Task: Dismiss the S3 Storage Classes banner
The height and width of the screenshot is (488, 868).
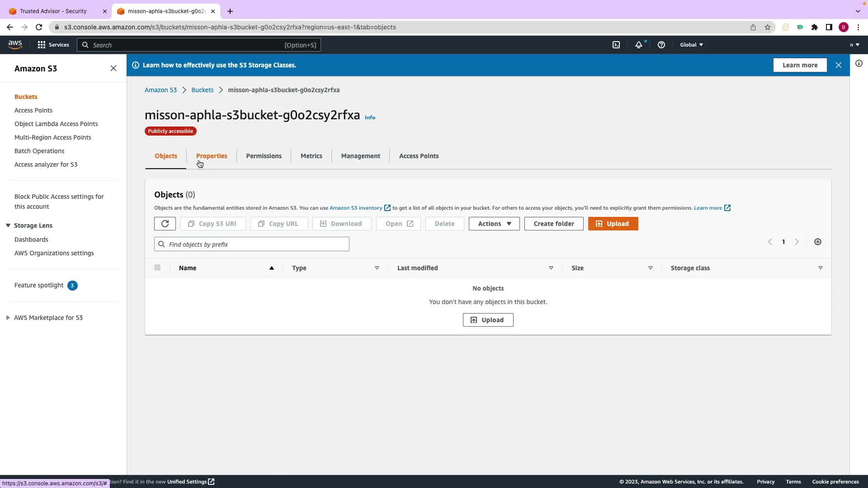Action: 838,65
